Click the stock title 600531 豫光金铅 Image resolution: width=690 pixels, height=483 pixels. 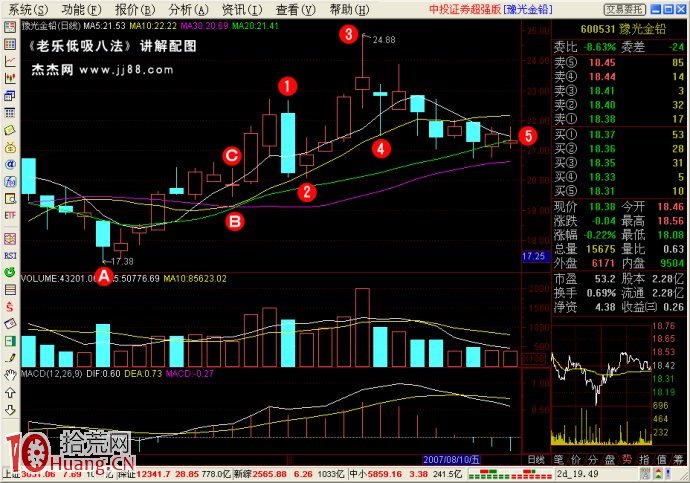(x=623, y=29)
